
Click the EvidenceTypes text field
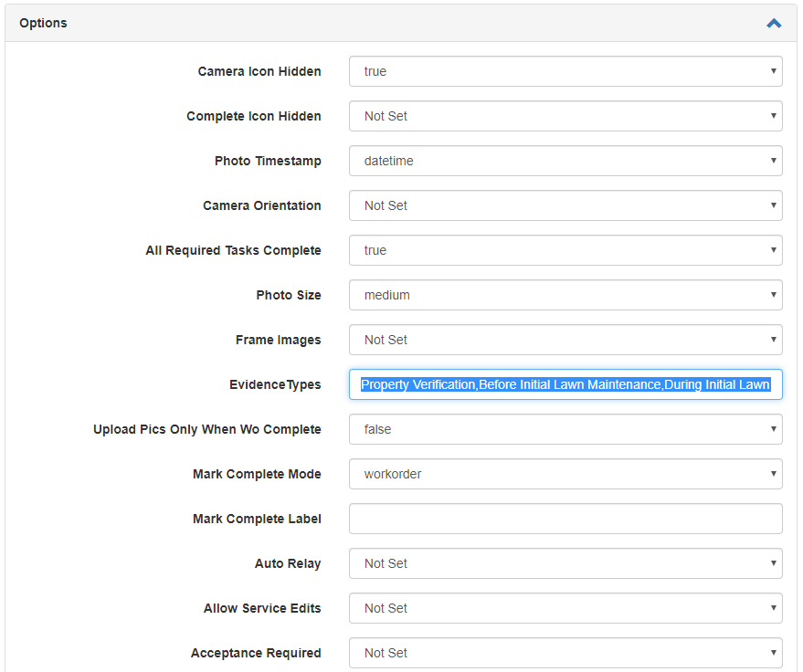pos(565,384)
